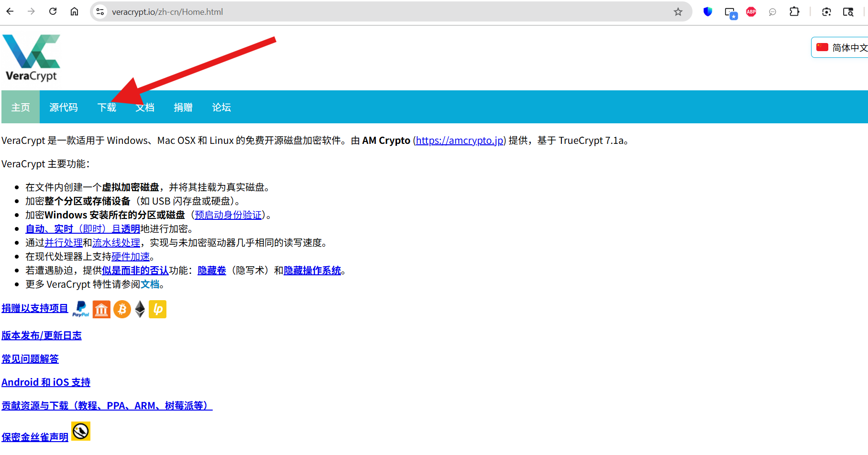This screenshot has height=455, width=868.
Task: Open the 论坛 navigation tab
Action: click(221, 107)
